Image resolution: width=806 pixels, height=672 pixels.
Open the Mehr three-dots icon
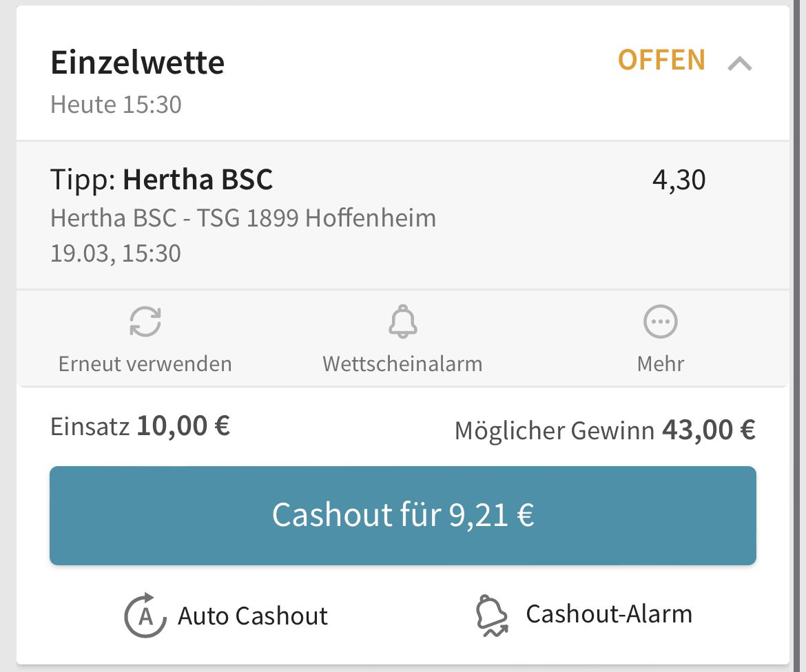661,322
